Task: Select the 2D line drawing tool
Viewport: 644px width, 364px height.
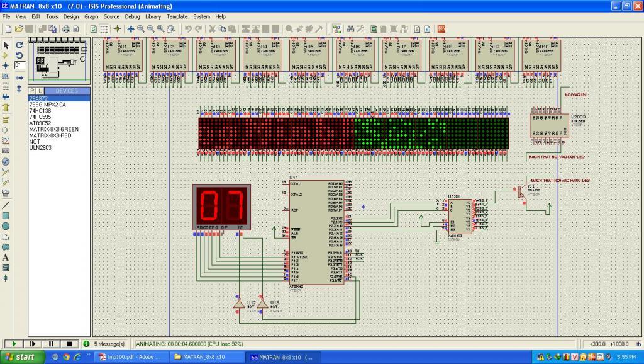Action: [x=6, y=205]
